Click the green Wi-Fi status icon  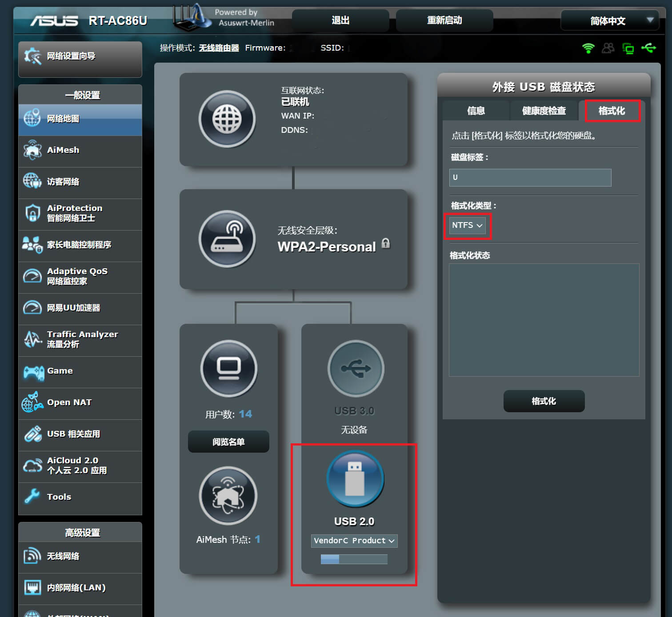click(x=588, y=48)
